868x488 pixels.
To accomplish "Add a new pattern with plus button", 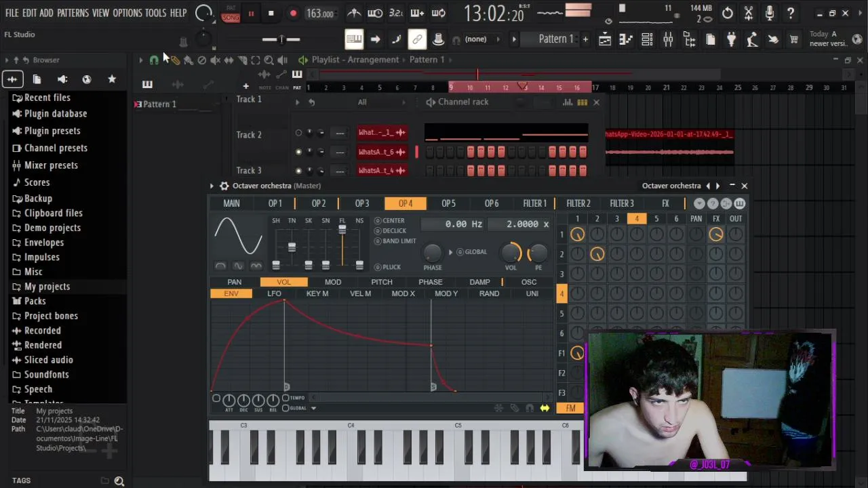I will click(585, 39).
